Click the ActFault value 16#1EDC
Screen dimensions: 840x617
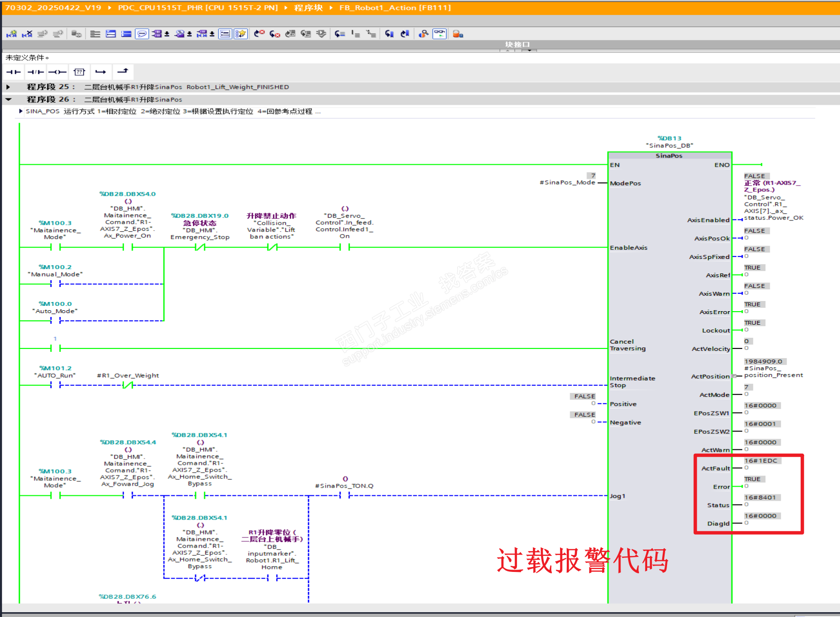point(761,460)
